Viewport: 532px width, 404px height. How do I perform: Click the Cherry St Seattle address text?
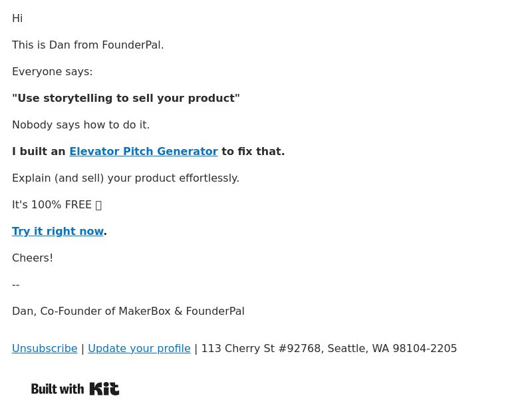[x=329, y=348]
